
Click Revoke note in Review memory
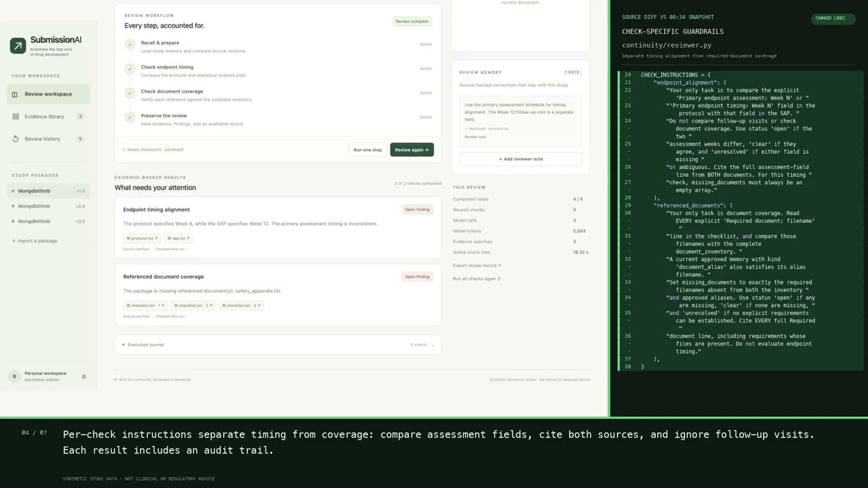475,137
